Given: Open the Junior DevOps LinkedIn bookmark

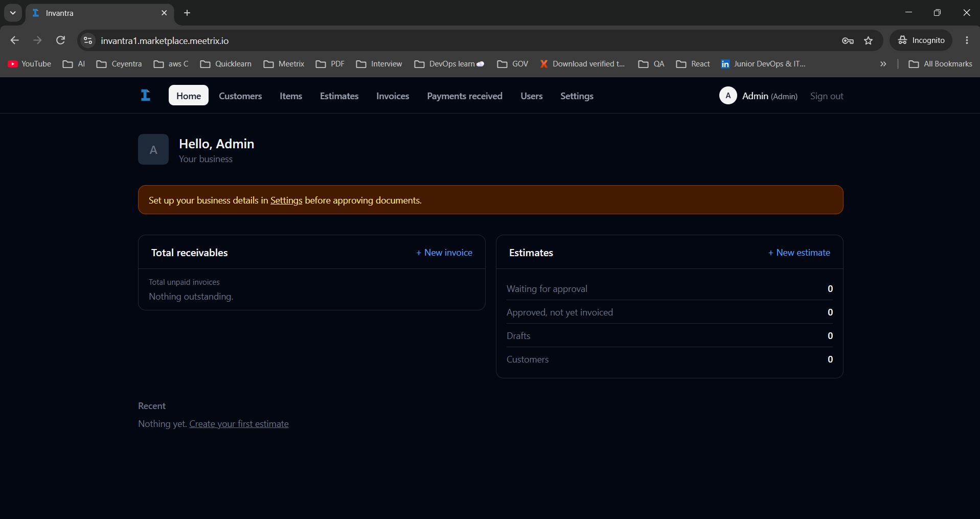Looking at the screenshot, I should (x=763, y=64).
